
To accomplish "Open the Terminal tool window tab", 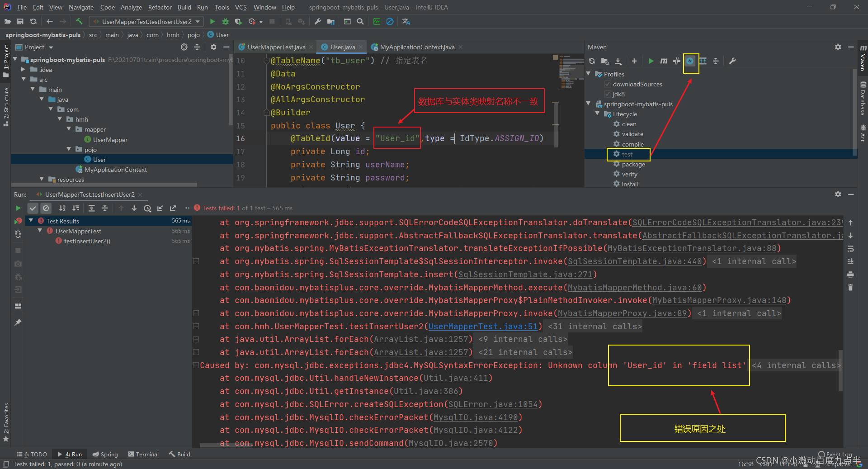I will coord(143,454).
